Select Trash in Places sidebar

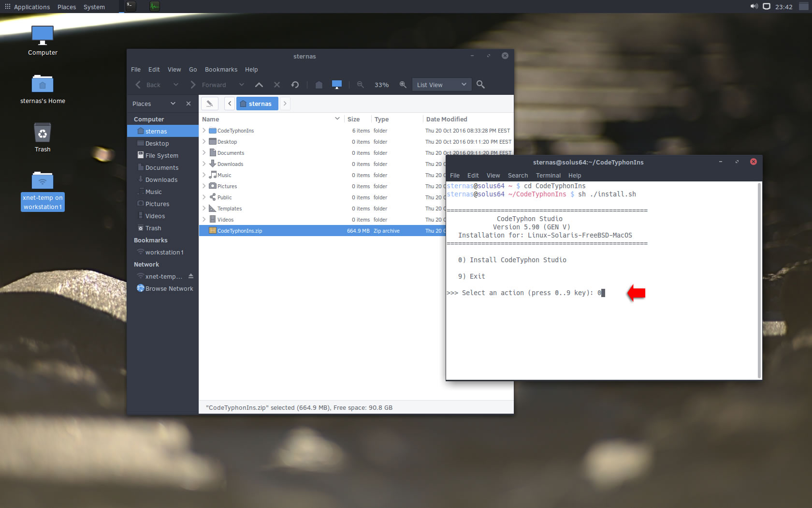tap(162, 228)
